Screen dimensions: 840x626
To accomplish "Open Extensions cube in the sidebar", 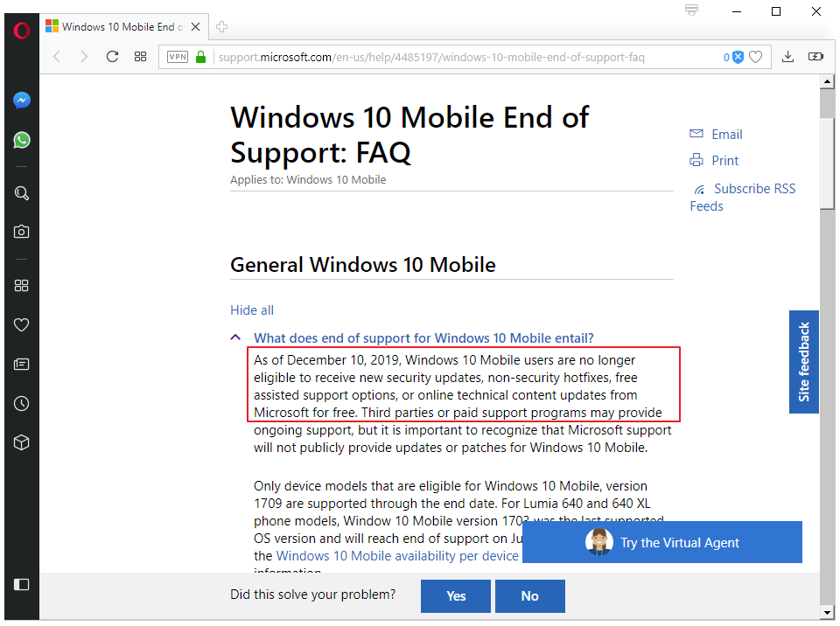I will [x=21, y=442].
